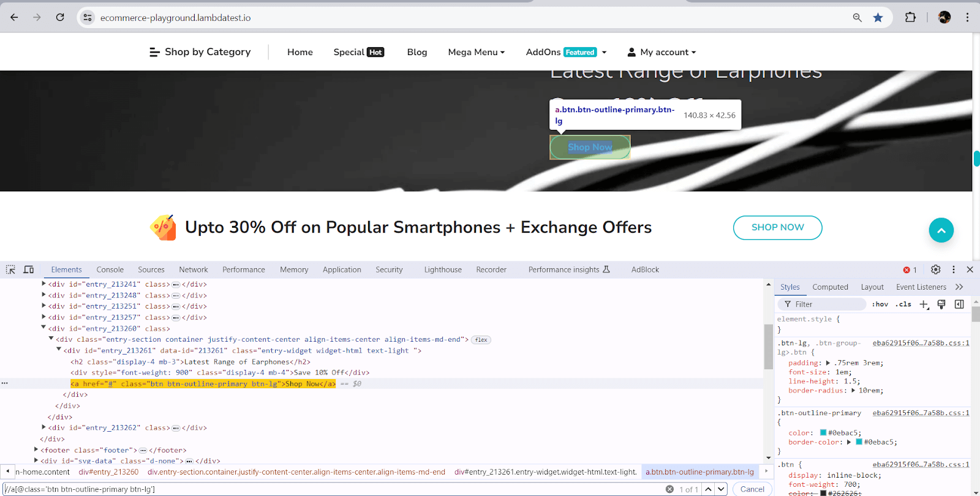The image size is (980, 496).
Task: Cancel the Elements search
Action: [x=752, y=489]
